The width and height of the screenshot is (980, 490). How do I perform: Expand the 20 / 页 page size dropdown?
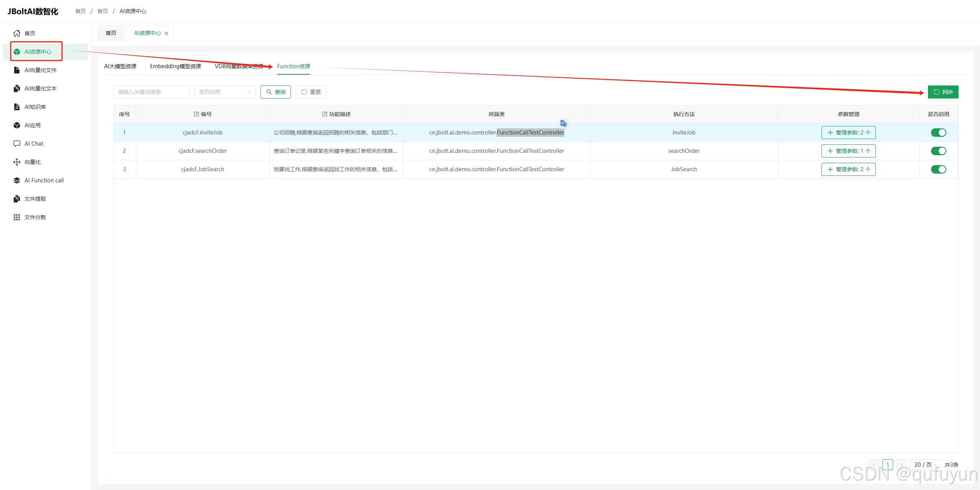pos(925,464)
